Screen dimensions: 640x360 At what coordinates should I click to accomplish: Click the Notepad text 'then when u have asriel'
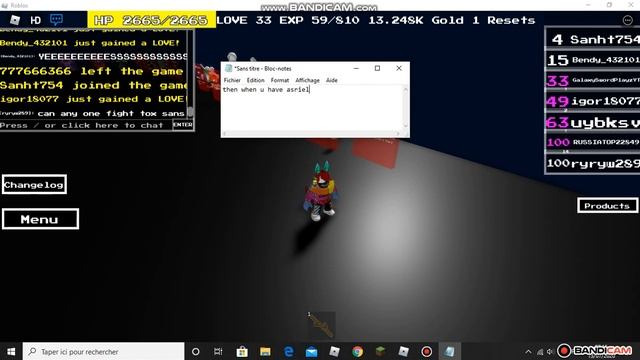point(266,89)
